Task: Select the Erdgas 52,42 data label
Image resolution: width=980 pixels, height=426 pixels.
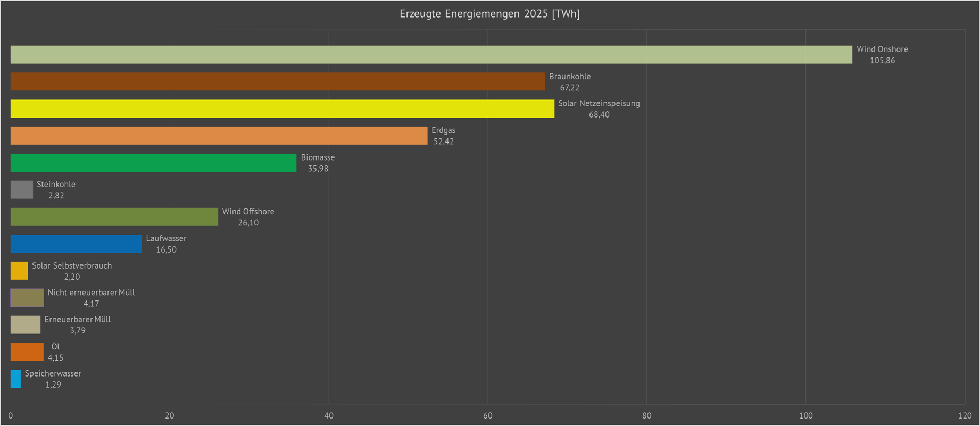Action: 443,136
